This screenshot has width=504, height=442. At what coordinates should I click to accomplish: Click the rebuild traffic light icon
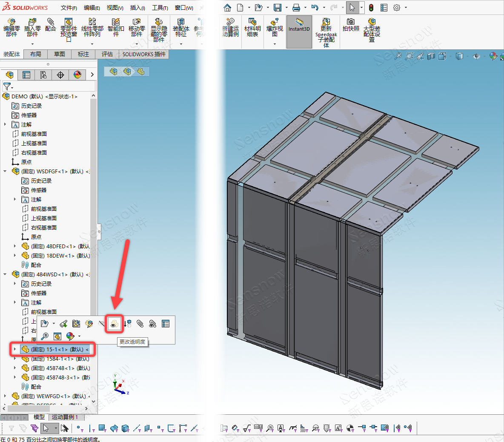[371, 8]
